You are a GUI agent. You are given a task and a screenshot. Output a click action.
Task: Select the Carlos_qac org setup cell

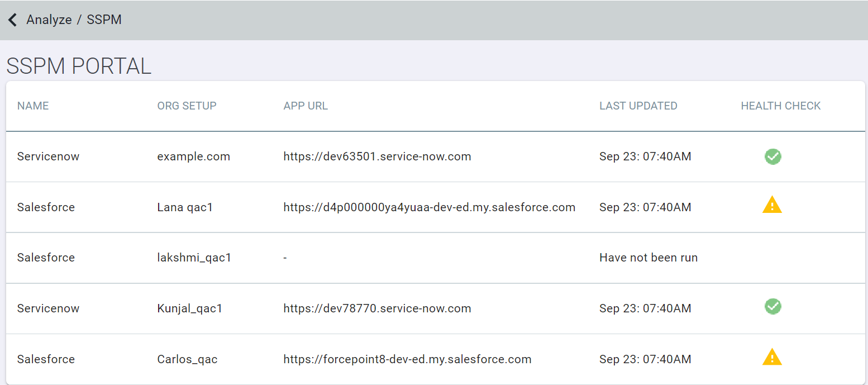pos(187,359)
